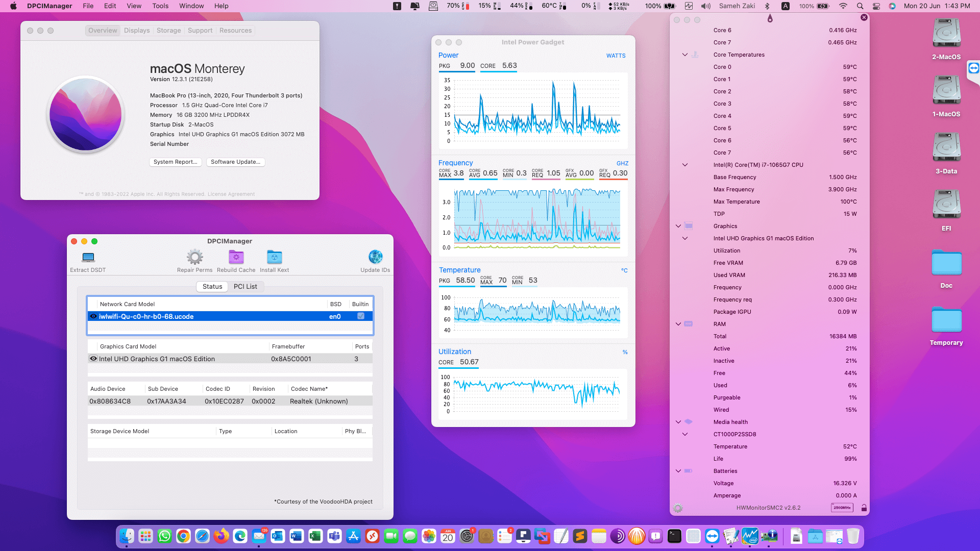Open the Window menu

coord(191,6)
